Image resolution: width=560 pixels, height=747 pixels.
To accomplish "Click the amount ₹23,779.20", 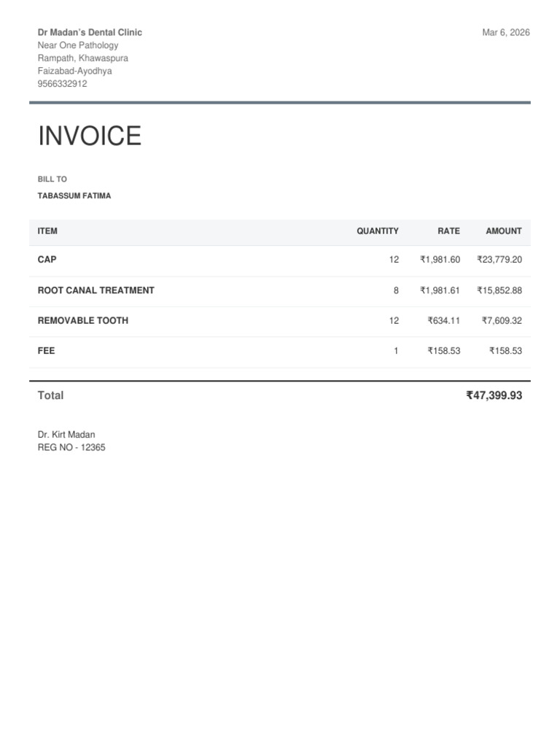I will tap(499, 260).
